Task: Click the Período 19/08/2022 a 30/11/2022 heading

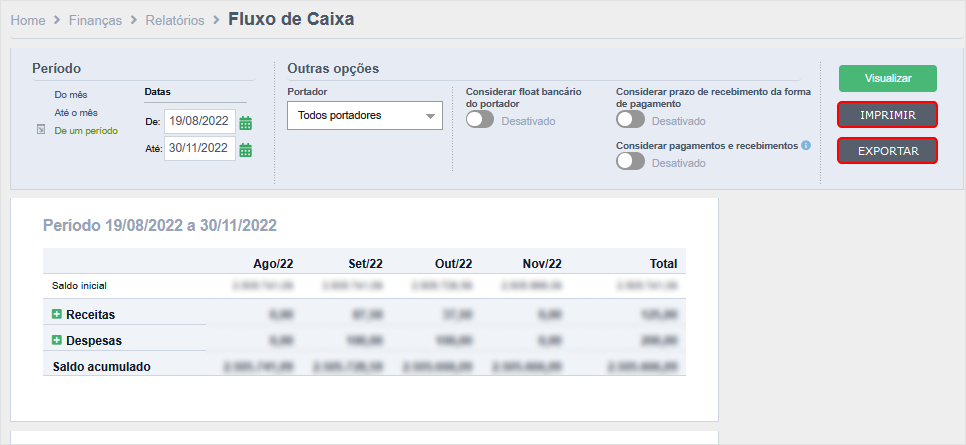Action: point(160,226)
